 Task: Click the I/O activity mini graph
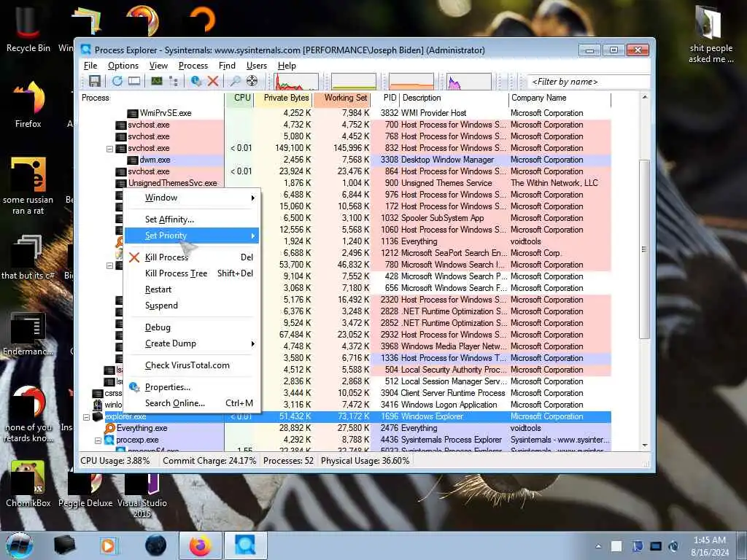point(469,82)
